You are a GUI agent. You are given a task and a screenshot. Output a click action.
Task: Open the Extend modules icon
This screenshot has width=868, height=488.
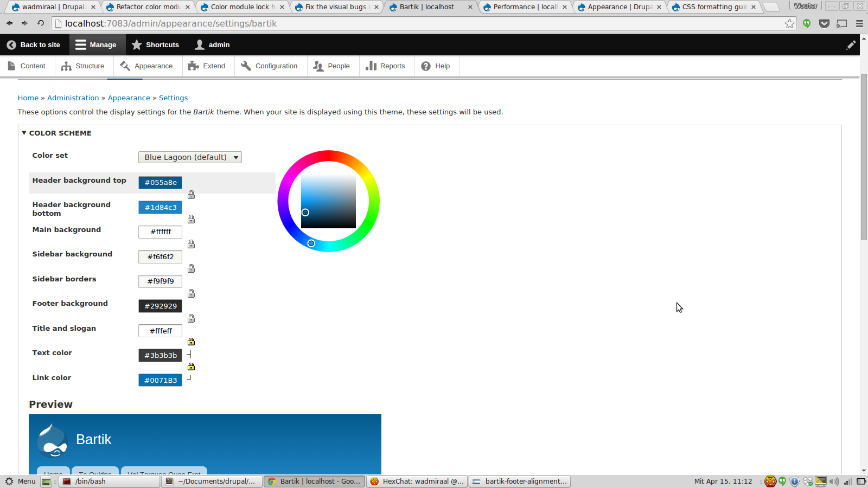click(193, 66)
